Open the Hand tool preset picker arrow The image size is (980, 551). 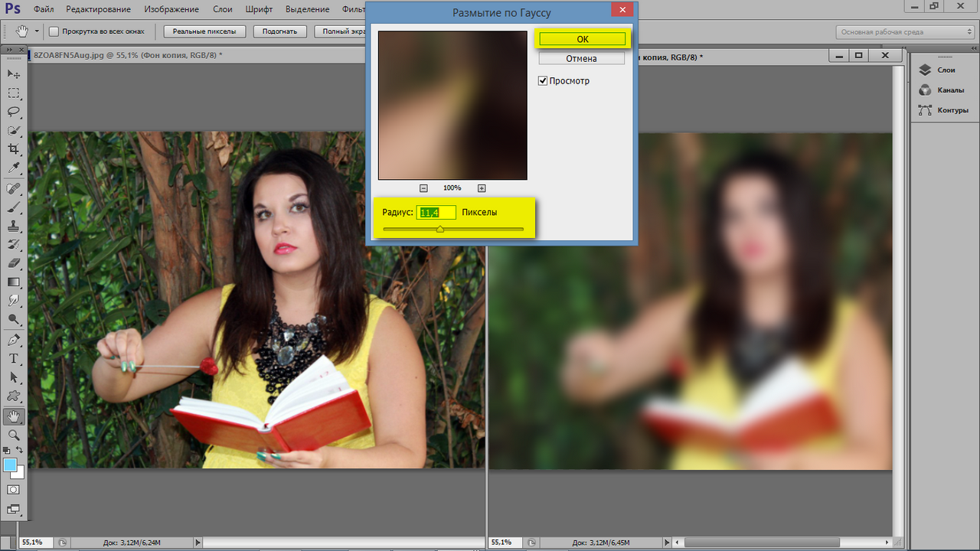(x=36, y=31)
